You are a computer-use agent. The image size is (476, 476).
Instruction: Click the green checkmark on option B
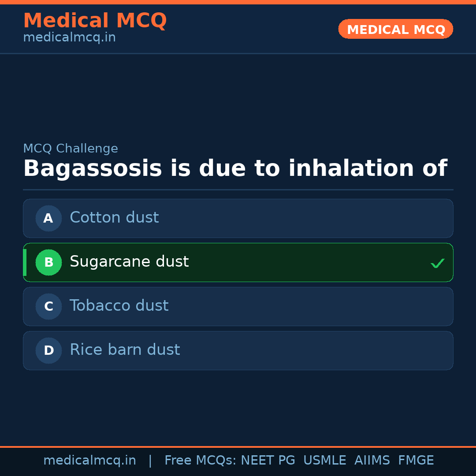tap(438, 263)
